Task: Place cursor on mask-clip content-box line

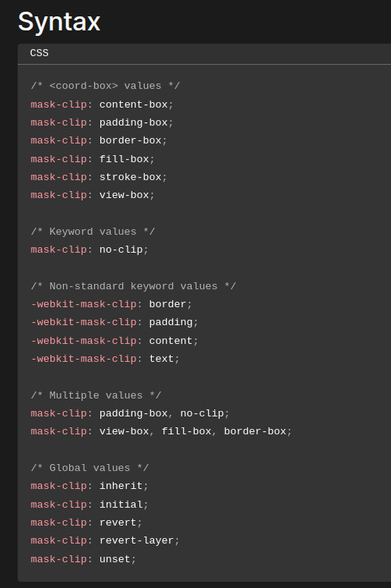Action: (x=102, y=104)
